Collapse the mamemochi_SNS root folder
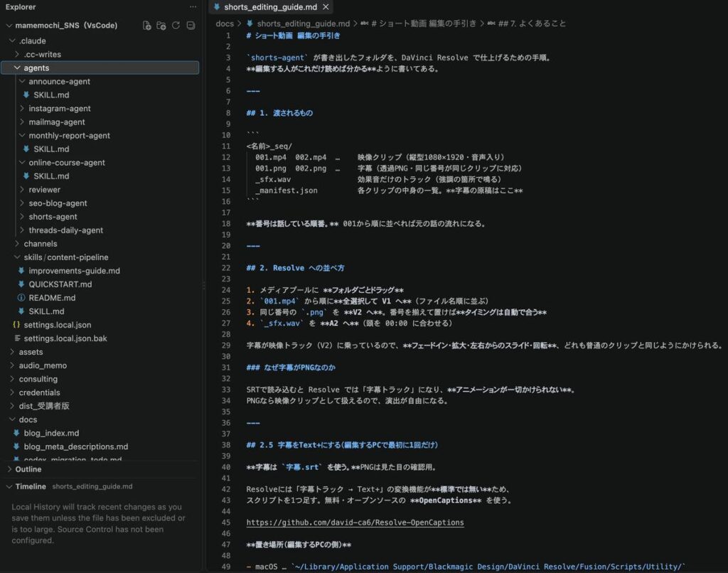The width and height of the screenshot is (728, 573). (9, 26)
